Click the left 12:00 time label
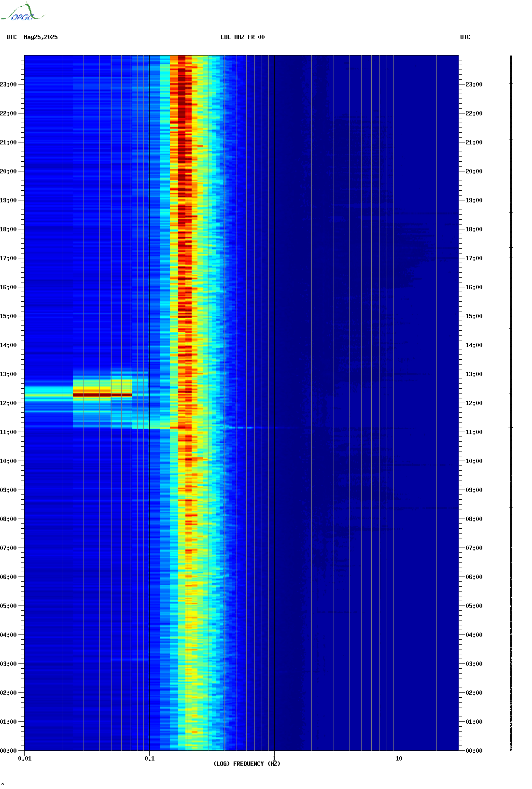532x789 pixels. pyautogui.click(x=8, y=403)
